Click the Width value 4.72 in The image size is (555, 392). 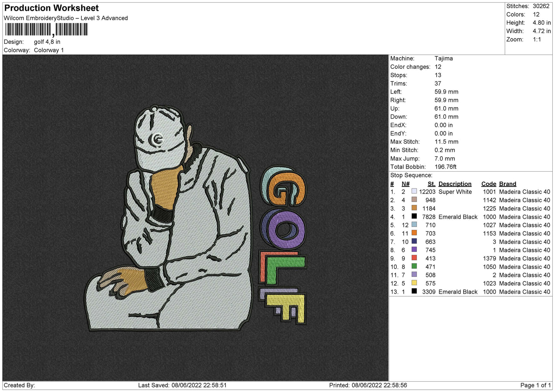(x=542, y=31)
